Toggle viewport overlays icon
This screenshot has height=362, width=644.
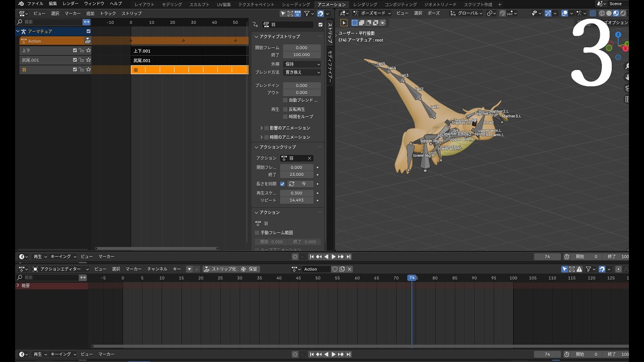click(x=565, y=14)
